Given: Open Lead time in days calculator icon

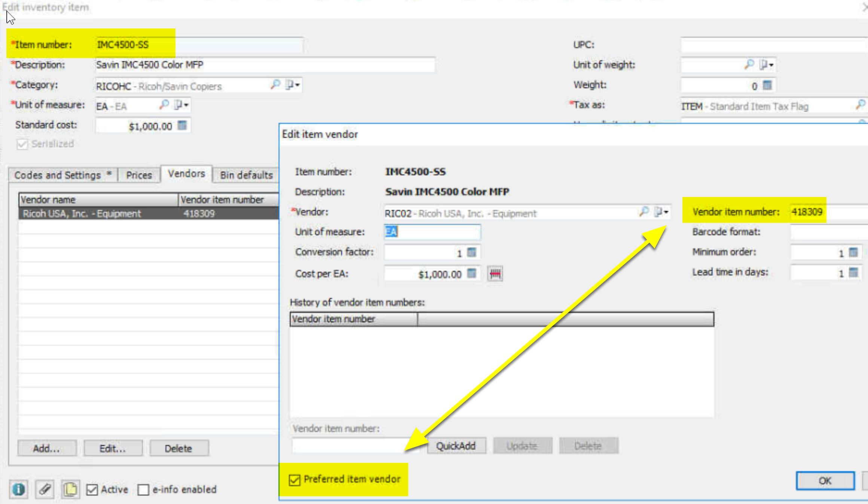Looking at the screenshot, I should [853, 272].
